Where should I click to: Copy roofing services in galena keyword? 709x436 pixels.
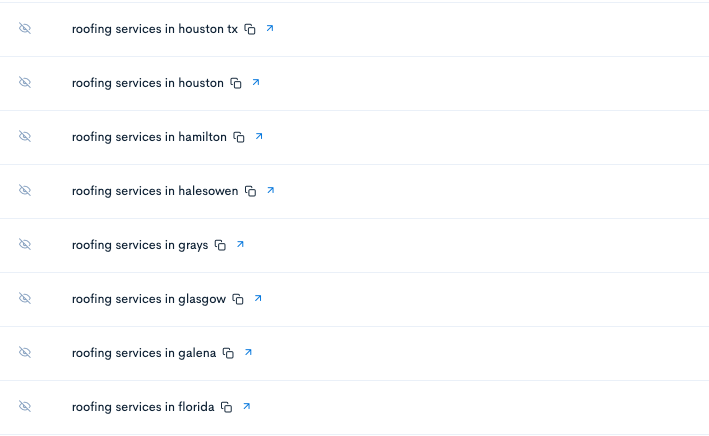[228, 353]
